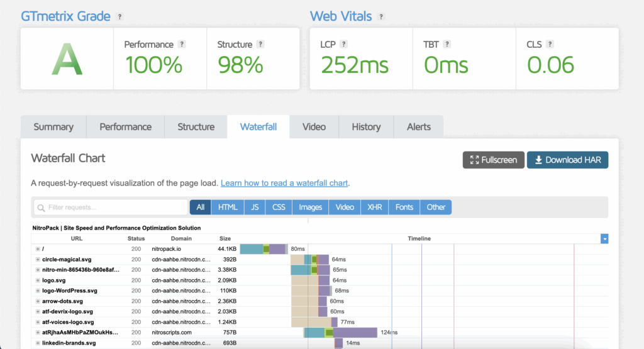Expand atf-voices-logo.svg request row
This screenshot has height=349, width=644.
37,323
